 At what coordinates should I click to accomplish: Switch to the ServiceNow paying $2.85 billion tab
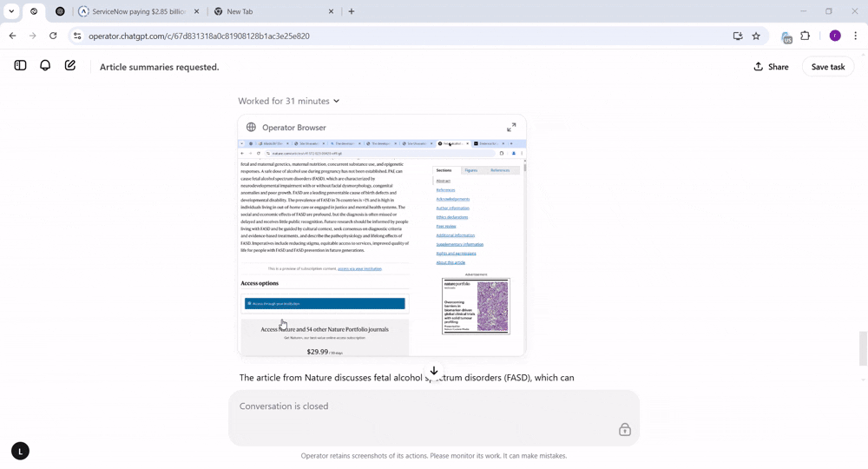point(138,11)
